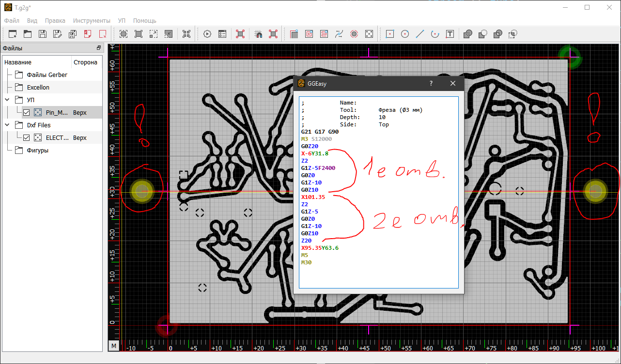Click the Save All double-floppy icon
This screenshot has width=621, height=364.
coord(73,34)
